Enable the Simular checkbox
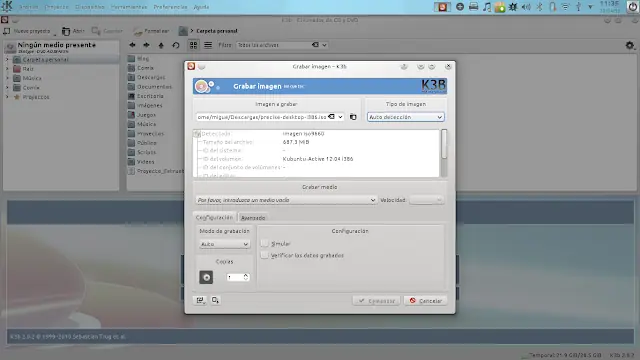 pos(264,244)
